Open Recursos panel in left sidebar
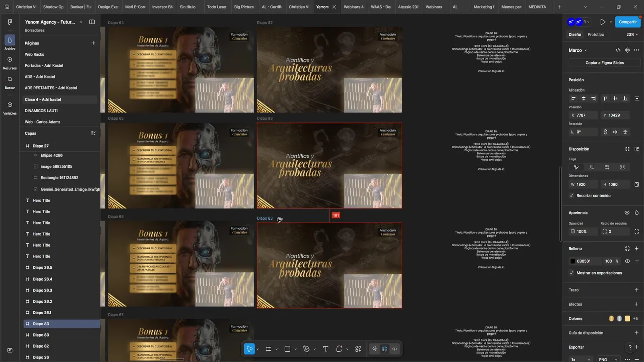 (10, 62)
